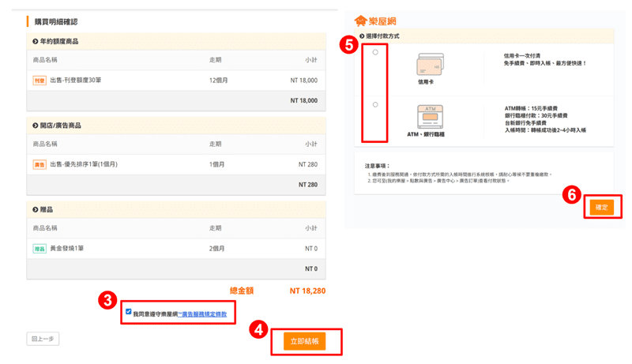Click the arrow icon beside 年約額度商品
This screenshot has width=632, height=364.
tap(36, 42)
